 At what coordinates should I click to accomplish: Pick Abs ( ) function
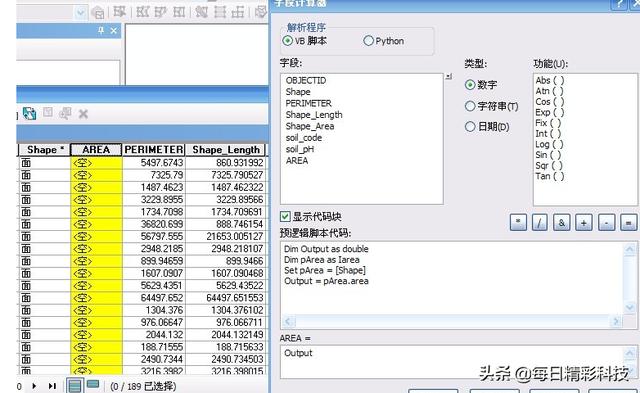tap(550, 80)
